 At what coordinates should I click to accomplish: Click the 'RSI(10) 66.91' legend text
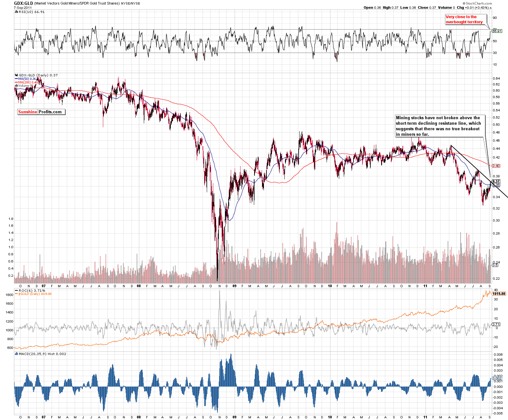[32, 12]
